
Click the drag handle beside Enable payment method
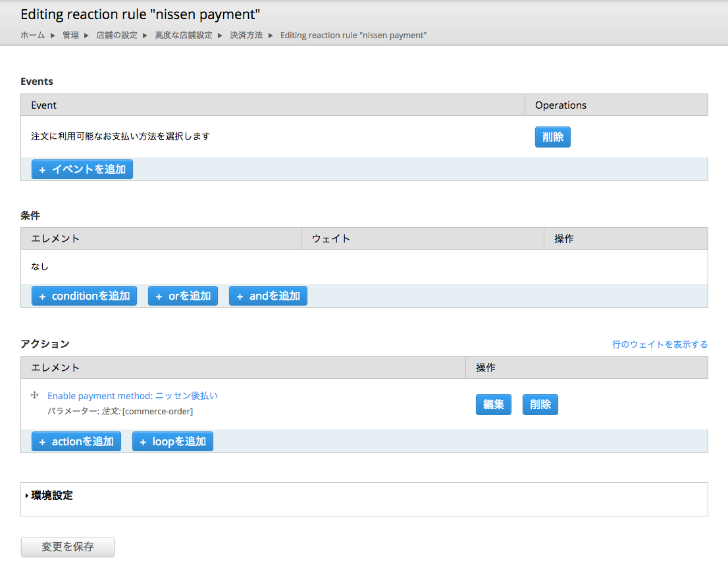[35, 395]
